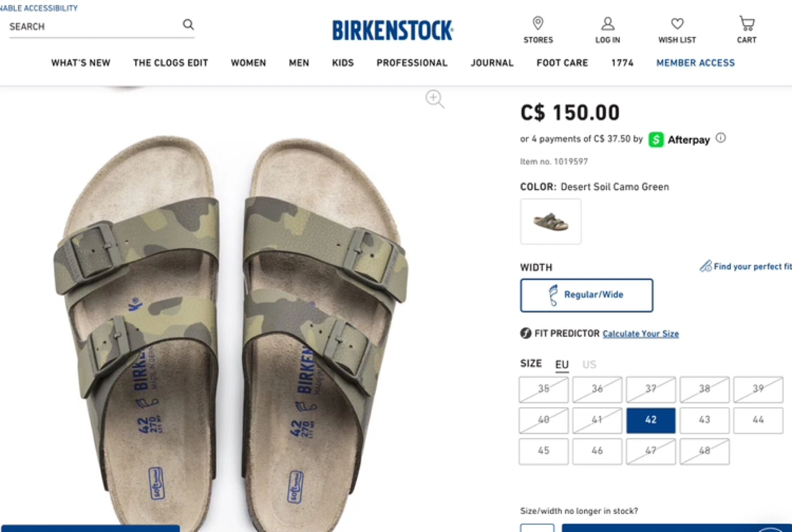Open the Member Access link
This screenshot has height=532, width=792.
point(695,63)
